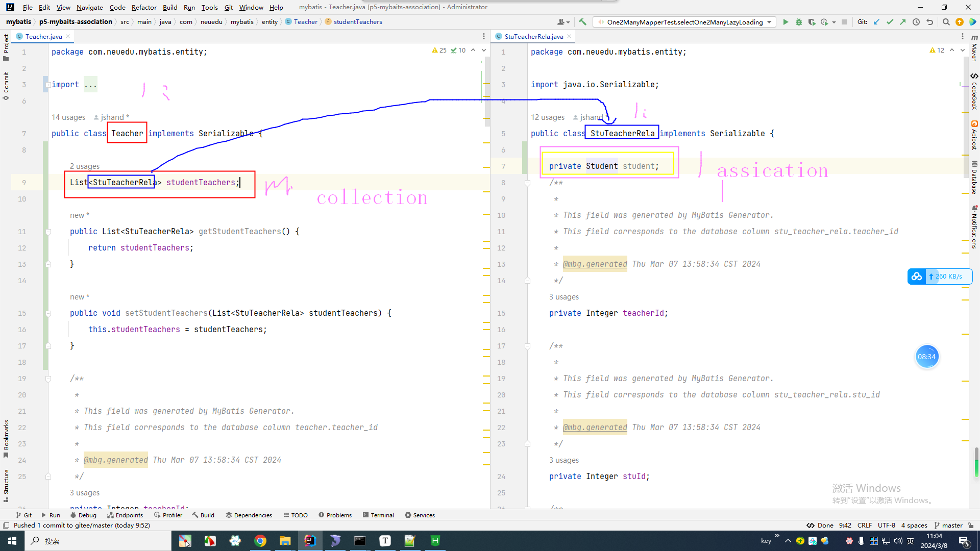Expand the folded import block in Teacher.java
The image size is (980, 551).
(47, 85)
